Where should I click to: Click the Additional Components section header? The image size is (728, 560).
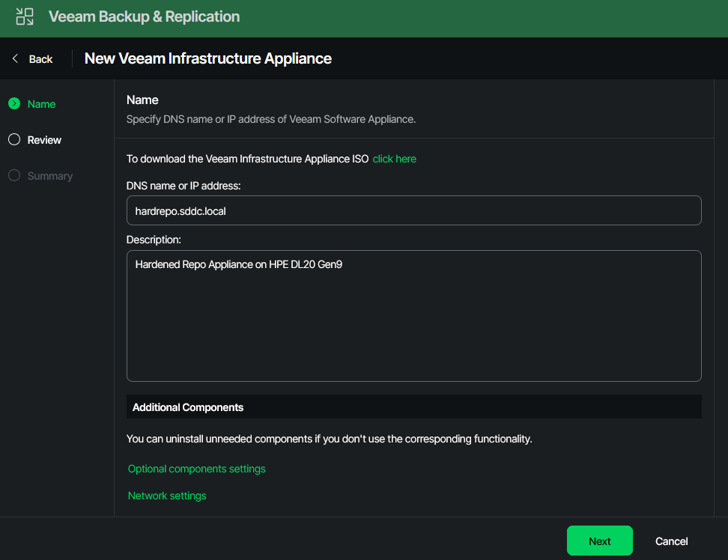[x=188, y=407]
